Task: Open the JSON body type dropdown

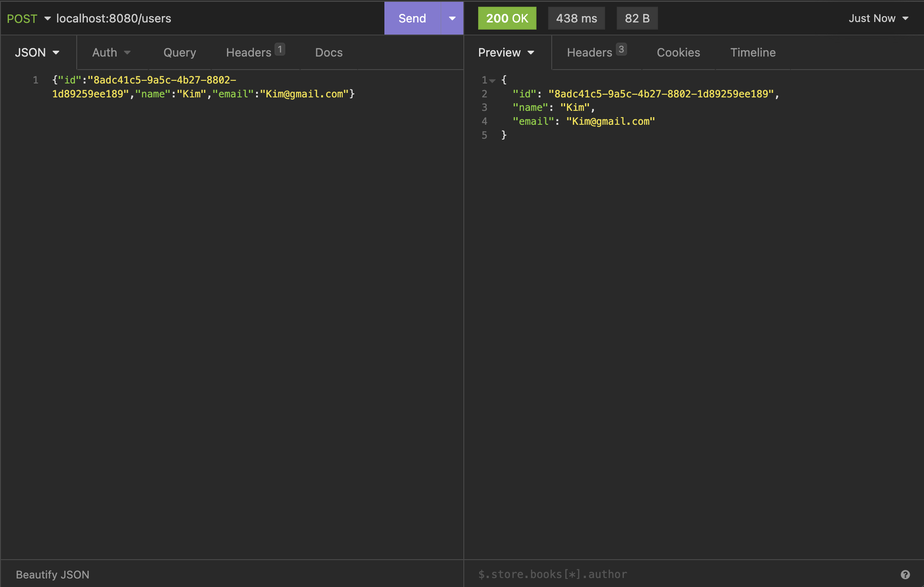Action: coord(37,53)
